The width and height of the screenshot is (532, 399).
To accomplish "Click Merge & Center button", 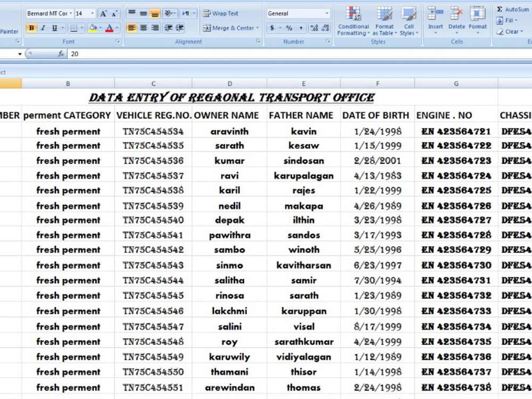I will click(x=228, y=28).
